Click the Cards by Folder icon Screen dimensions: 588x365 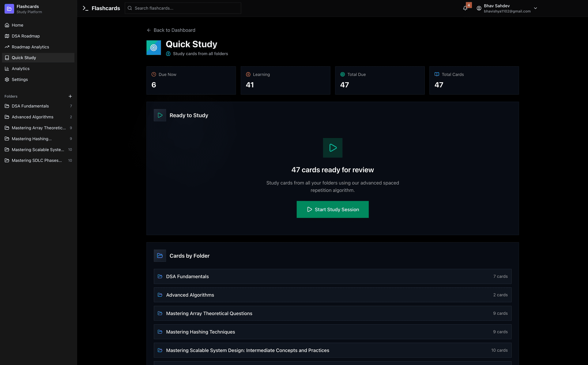coord(160,256)
